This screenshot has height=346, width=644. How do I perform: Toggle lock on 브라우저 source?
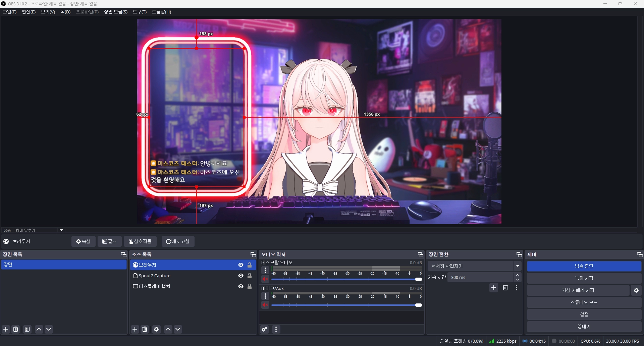[250, 265]
